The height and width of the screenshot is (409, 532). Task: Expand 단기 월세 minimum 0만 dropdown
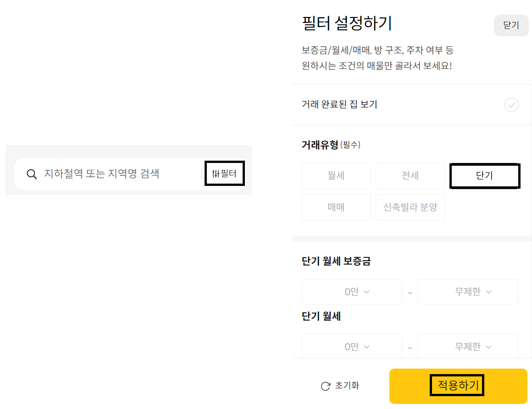click(352, 347)
